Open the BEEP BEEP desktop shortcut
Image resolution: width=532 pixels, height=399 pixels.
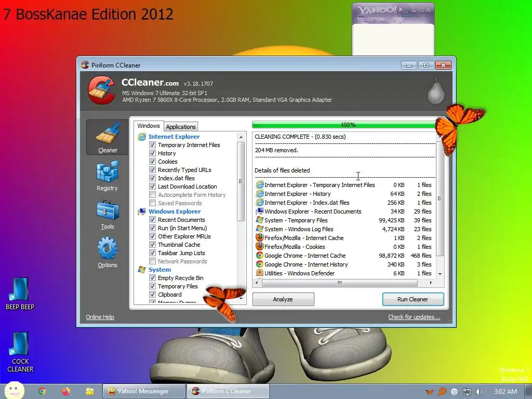[x=20, y=294]
